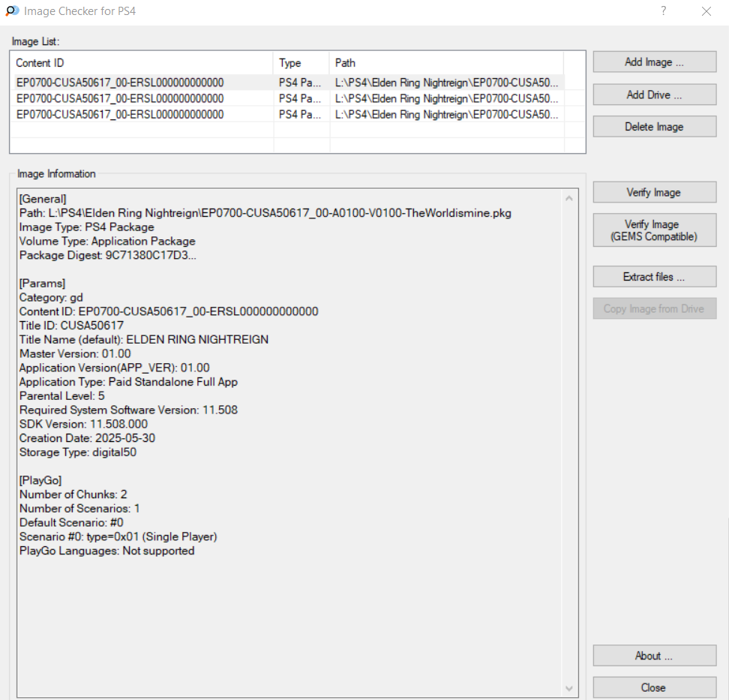Open the Extract files dialog
This screenshot has height=700, width=729.
654,277
